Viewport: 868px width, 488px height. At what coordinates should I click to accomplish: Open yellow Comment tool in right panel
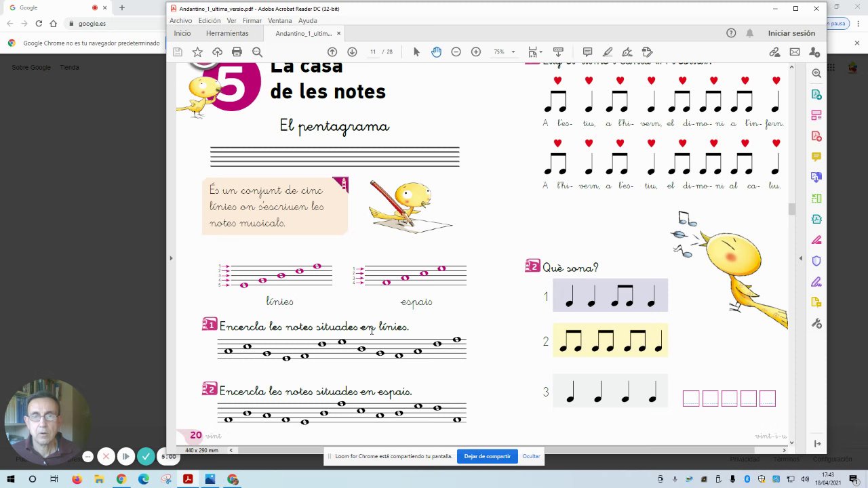point(816,157)
